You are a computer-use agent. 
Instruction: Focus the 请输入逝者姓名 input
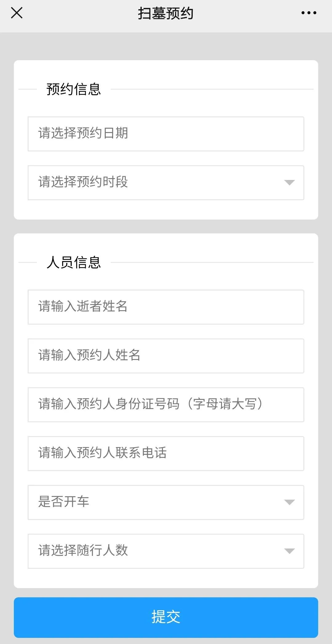click(166, 307)
